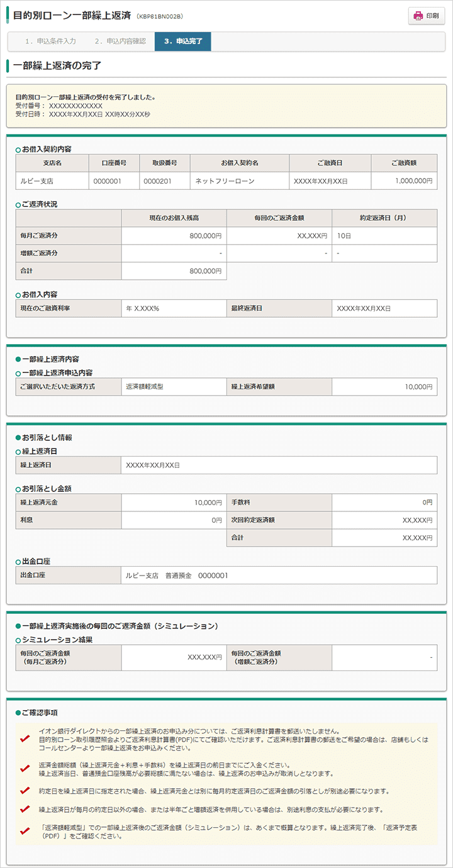Click handling number 0000201 cell
Screen dimensions: 453x868
[164, 181]
